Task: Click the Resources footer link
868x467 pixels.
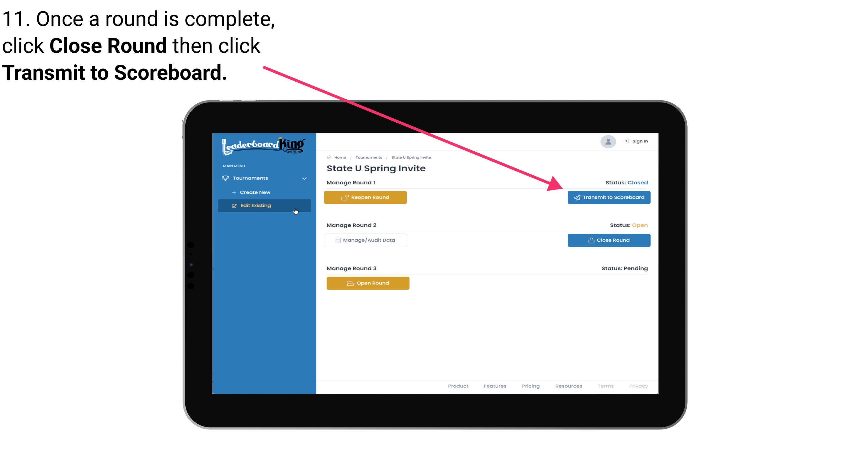Action: [568, 386]
